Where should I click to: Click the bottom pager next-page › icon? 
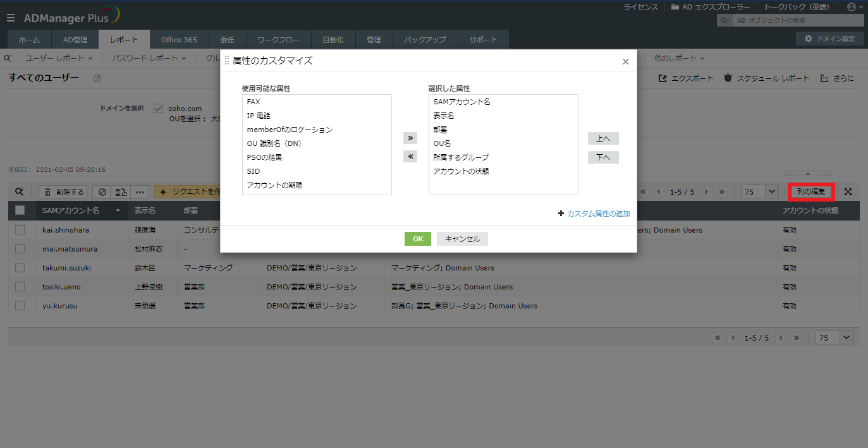[781, 338]
